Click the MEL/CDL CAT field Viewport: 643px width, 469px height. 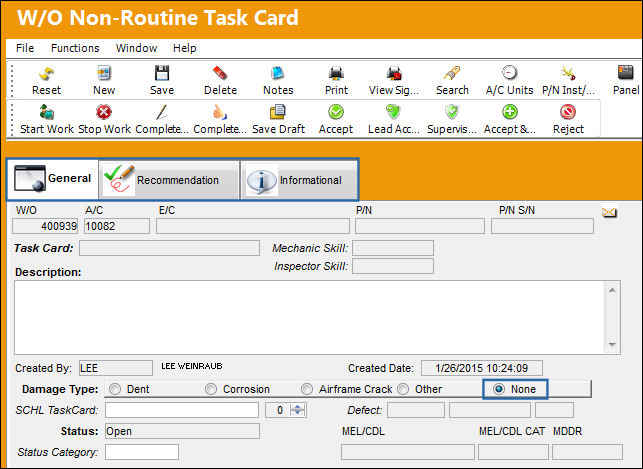coord(513,452)
